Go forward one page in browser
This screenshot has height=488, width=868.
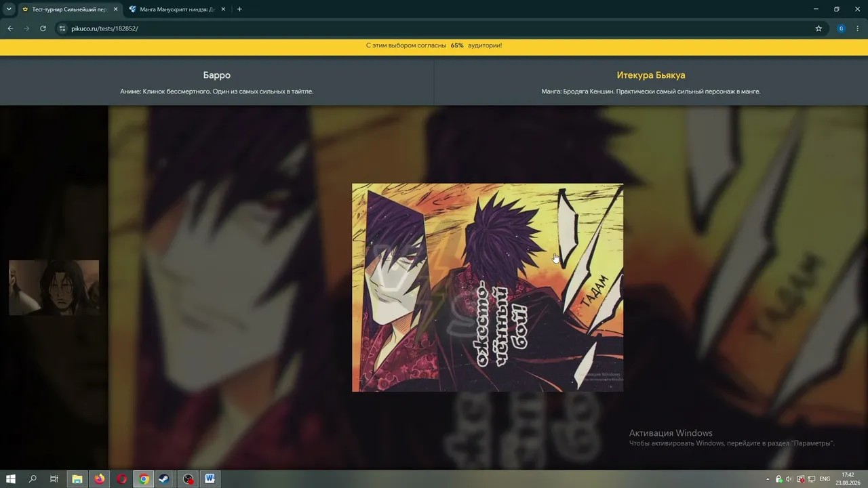26,28
